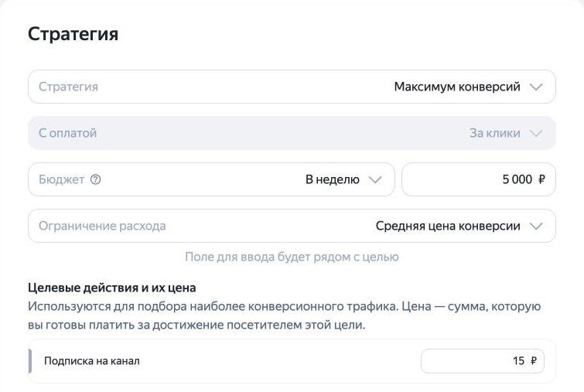
Task: Click the Ограничение расхода label
Action: click(102, 226)
